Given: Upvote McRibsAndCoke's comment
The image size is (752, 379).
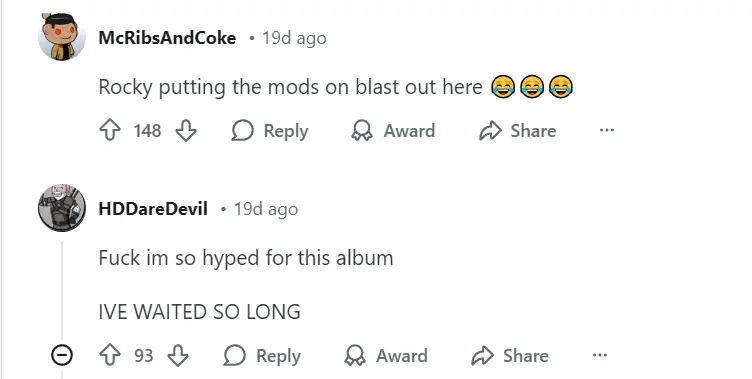Looking at the screenshot, I should tap(110, 130).
